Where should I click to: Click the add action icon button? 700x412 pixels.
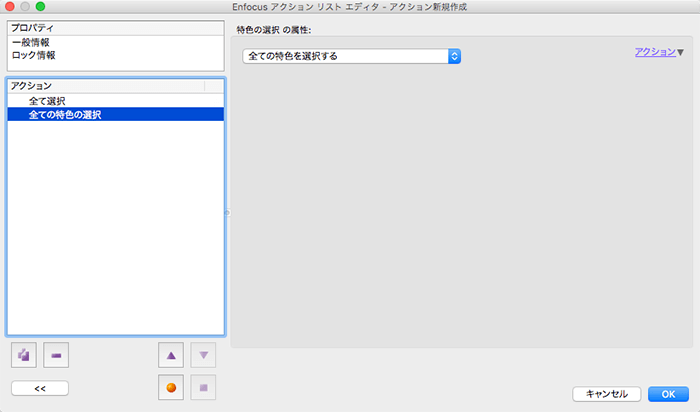24,355
